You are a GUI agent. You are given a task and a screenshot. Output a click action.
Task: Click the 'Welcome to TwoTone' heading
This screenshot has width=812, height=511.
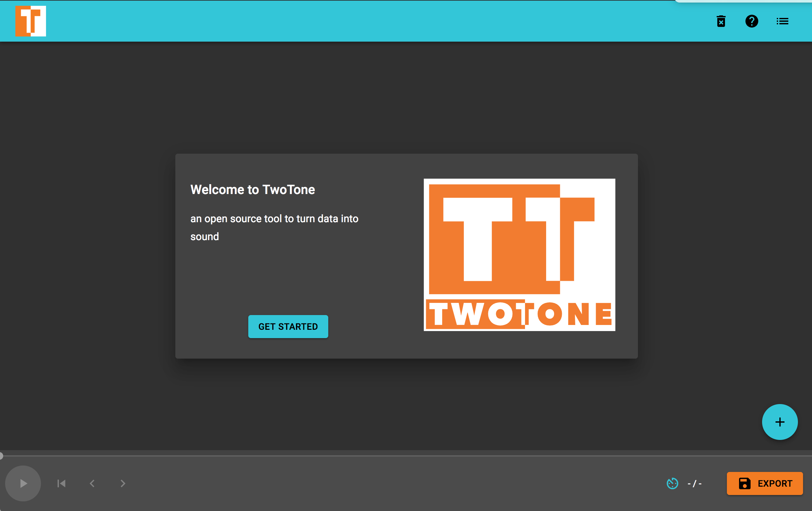pos(252,190)
